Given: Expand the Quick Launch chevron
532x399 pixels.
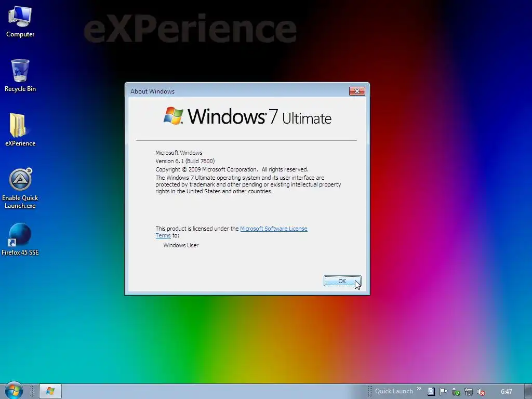Looking at the screenshot, I should coord(419,389).
